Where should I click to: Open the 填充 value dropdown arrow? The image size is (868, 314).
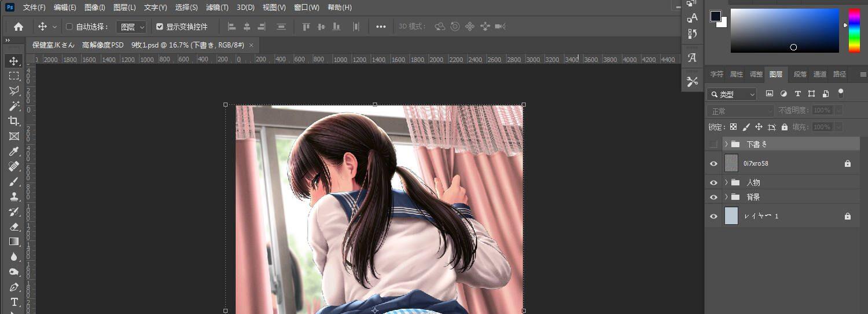838,127
